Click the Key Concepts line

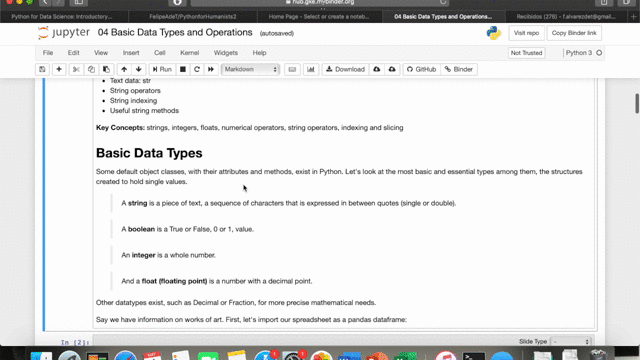click(x=249, y=128)
